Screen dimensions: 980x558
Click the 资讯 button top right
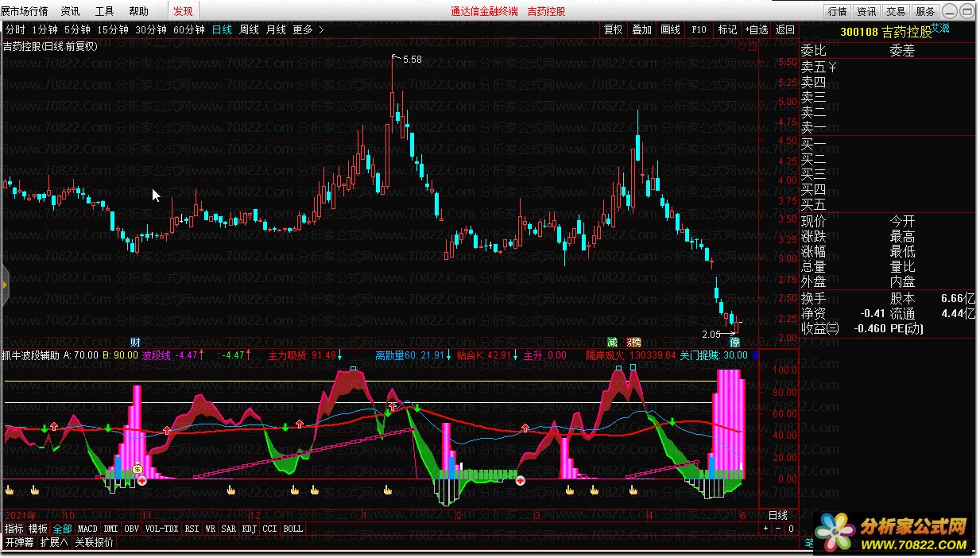(866, 11)
